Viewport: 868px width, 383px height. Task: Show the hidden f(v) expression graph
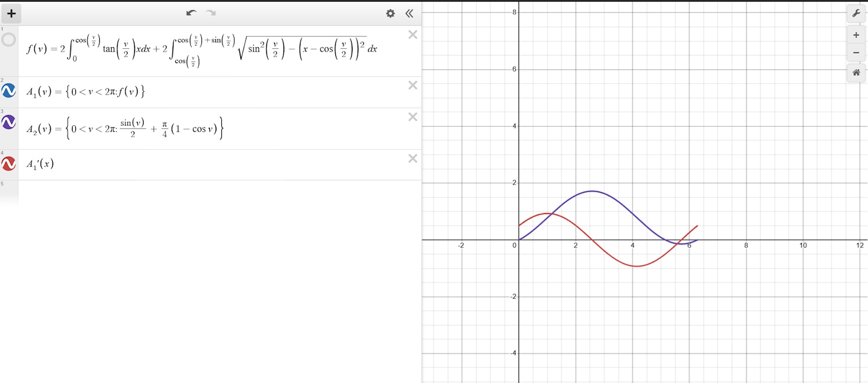tap(9, 40)
